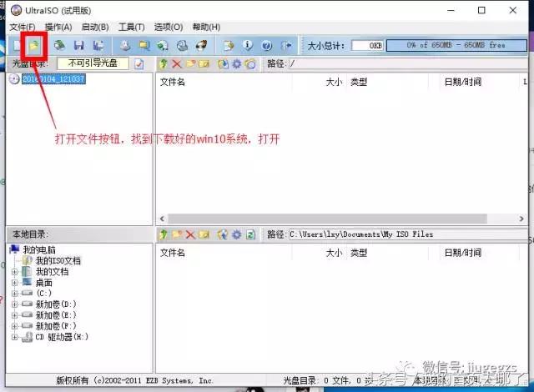Image resolution: width=534 pixels, height=392 pixels.
Task: Click the green Refresh icon in 本地目录 toolbar
Action: point(250,234)
